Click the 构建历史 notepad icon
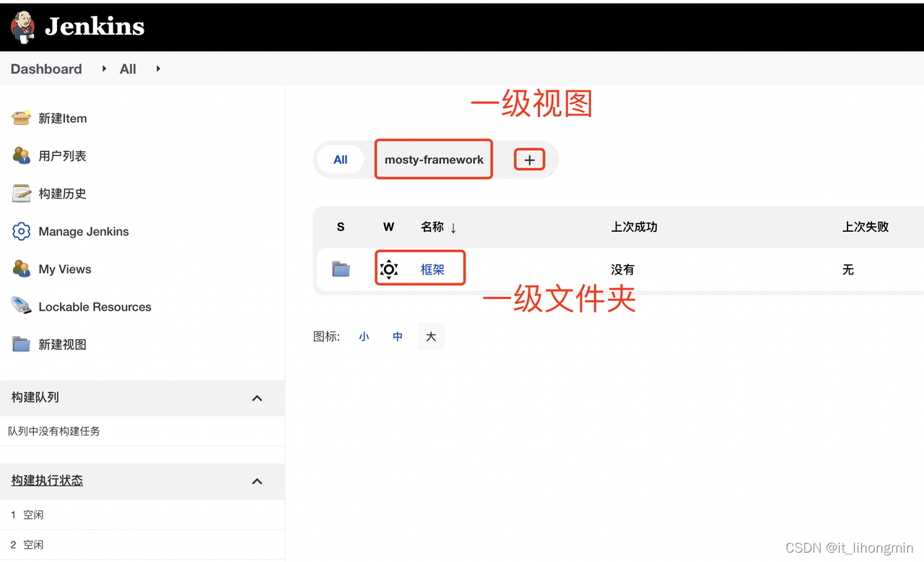This screenshot has height=562, width=924. point(22,194)
